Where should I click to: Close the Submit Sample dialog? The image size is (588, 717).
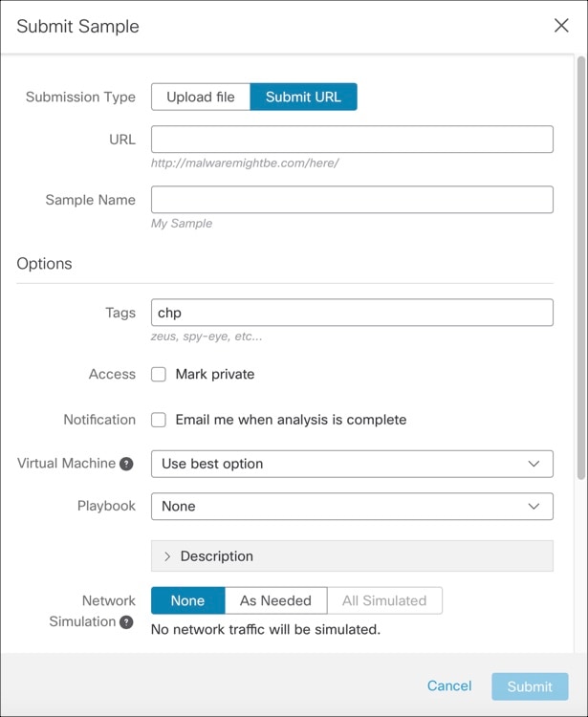(x=561, y=26)
